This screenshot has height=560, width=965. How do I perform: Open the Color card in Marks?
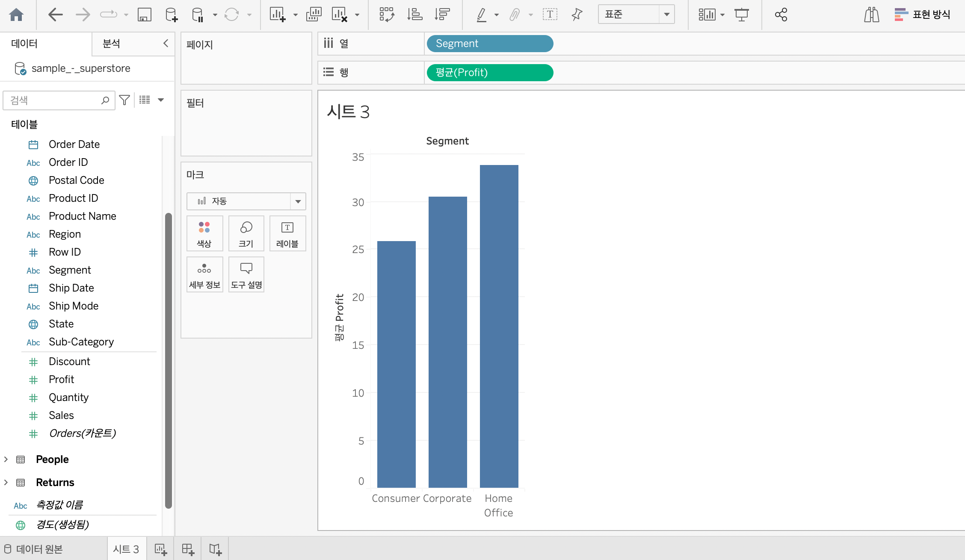coord(204,233)
